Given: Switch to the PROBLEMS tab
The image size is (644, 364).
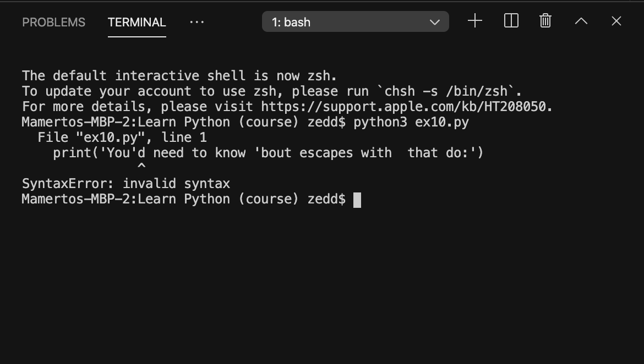Looking at the screenshot, I should point(54,22).
